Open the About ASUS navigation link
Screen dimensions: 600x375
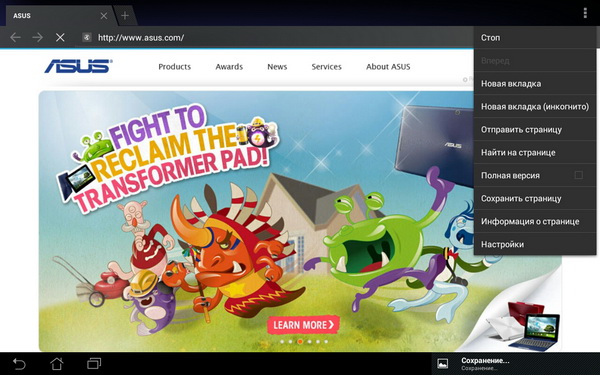[388, 67]
